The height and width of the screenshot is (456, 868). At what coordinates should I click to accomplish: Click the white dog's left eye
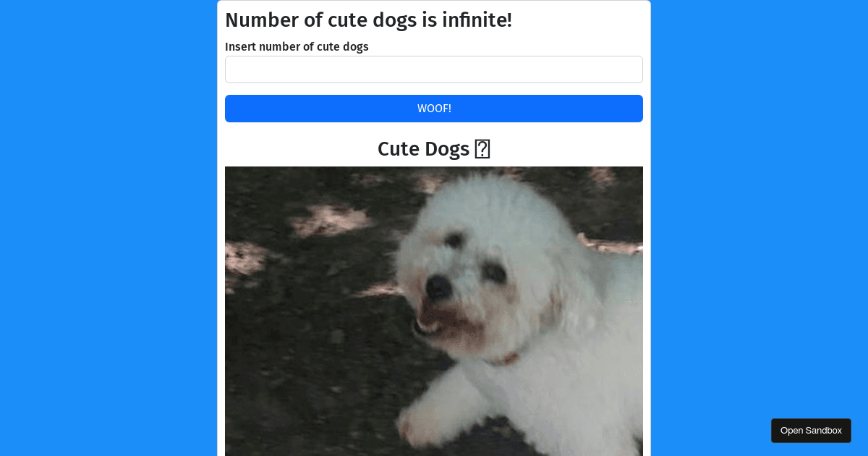[x=454, y=240]
